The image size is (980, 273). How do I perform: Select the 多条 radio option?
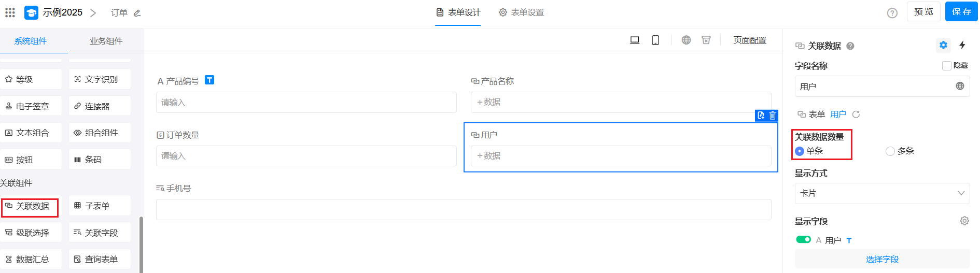click(890, 151)
